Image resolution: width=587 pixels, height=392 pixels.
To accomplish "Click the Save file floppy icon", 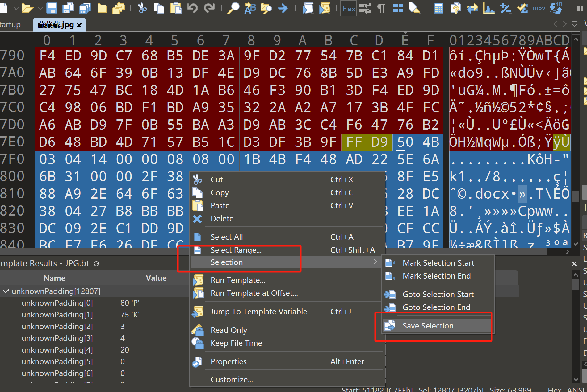I will (52, 8).
